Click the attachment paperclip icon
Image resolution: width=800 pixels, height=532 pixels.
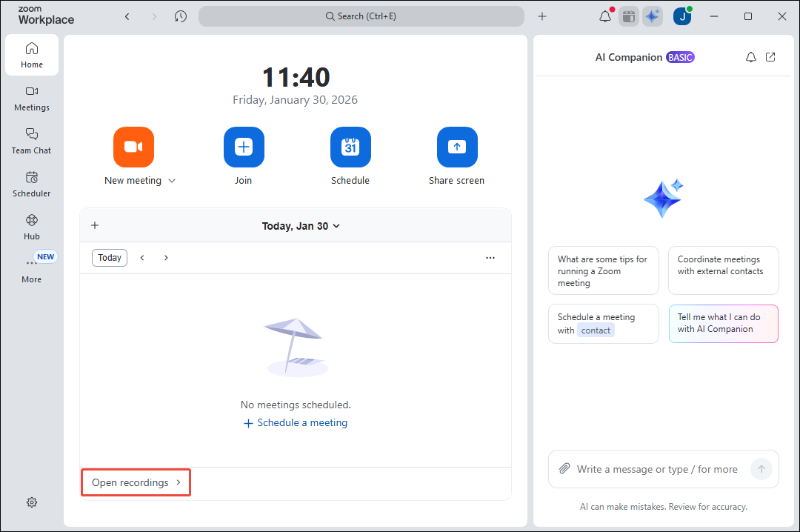point(564,469)
